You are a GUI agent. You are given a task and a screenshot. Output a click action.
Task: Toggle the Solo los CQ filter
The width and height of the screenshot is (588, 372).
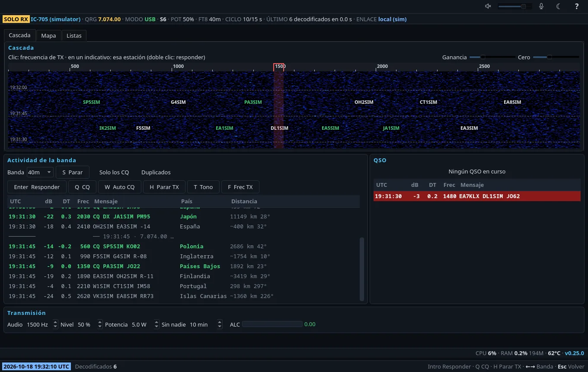pos(114,172)
